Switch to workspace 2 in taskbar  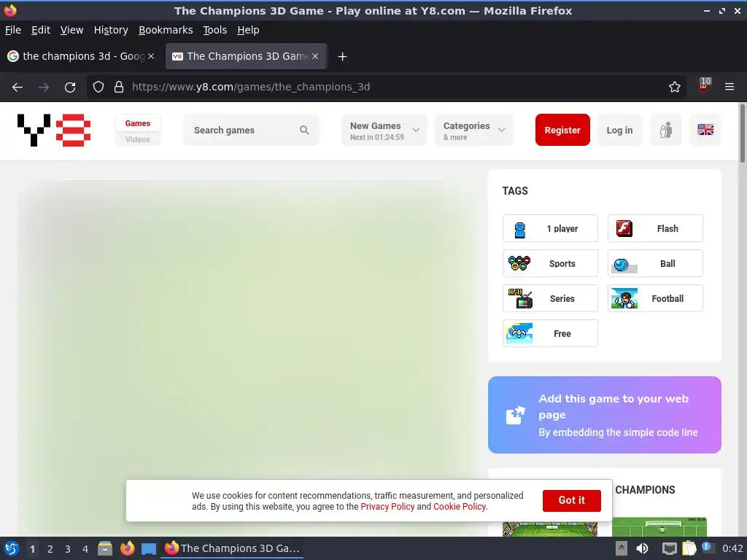50,549
